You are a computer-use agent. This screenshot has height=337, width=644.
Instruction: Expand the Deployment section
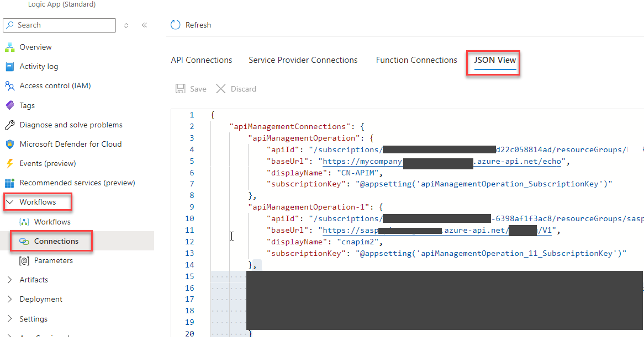coord(9,299)
